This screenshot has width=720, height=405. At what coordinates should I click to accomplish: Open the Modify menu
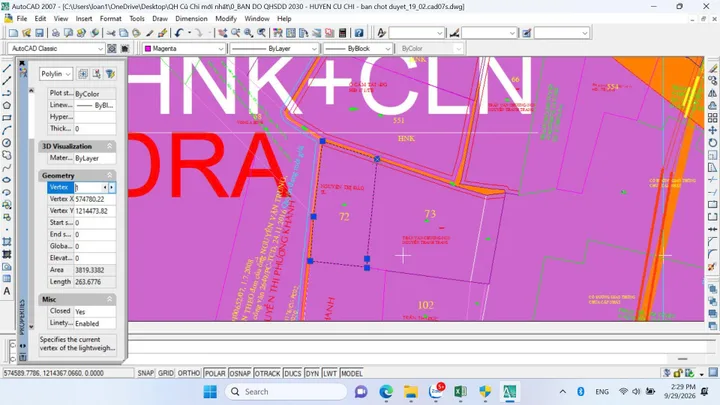(x=226, y=19)
